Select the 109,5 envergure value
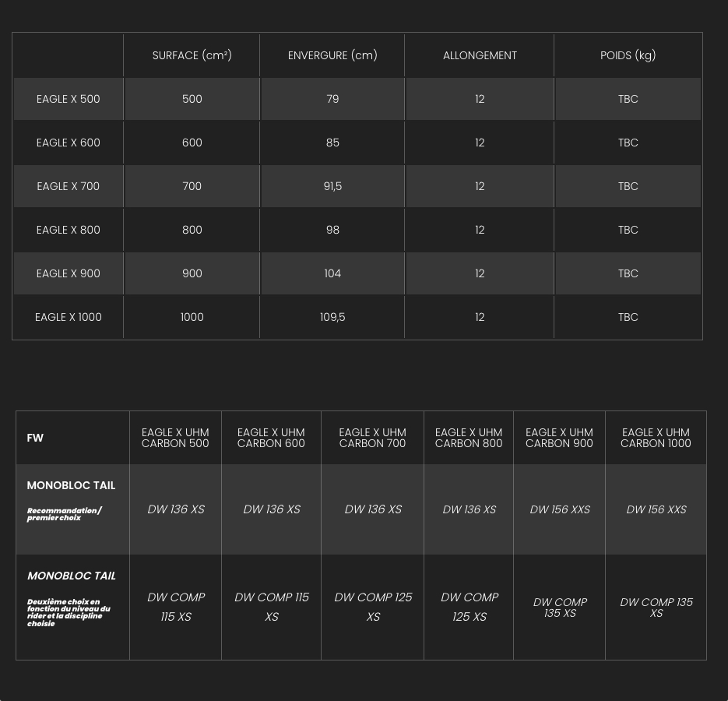 point(332,317)
